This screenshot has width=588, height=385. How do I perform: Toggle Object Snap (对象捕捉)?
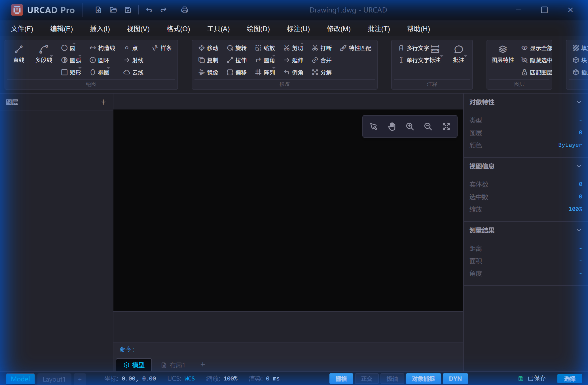pos(423,379)
